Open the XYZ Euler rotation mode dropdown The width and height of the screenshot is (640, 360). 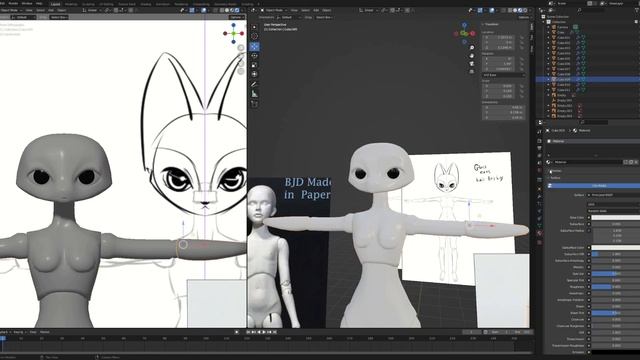[x=504, y=75]
